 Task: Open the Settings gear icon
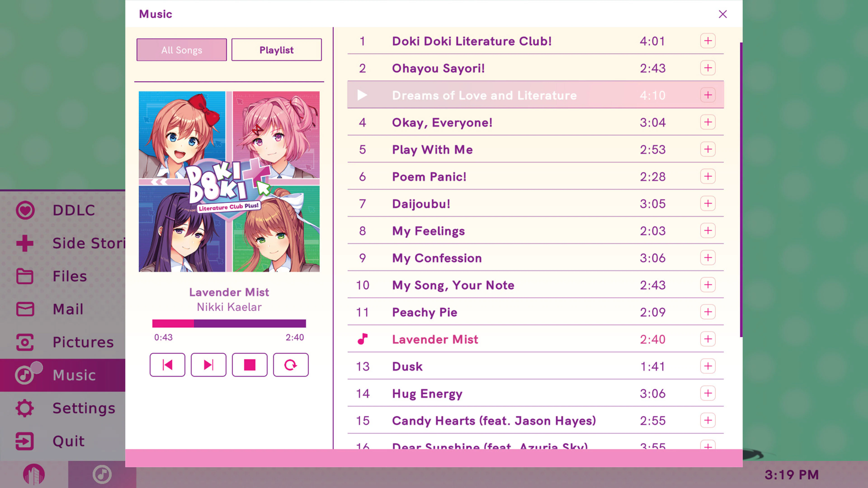click(25, 408)
